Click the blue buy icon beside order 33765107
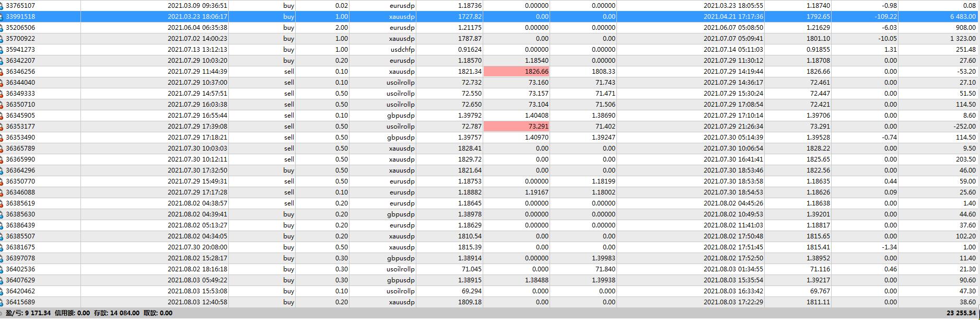 [2, 6]
